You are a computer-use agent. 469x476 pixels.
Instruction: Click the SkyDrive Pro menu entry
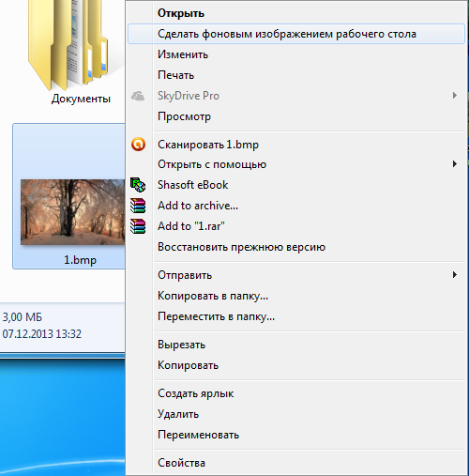pyautogui.click(x=295, y=96)
